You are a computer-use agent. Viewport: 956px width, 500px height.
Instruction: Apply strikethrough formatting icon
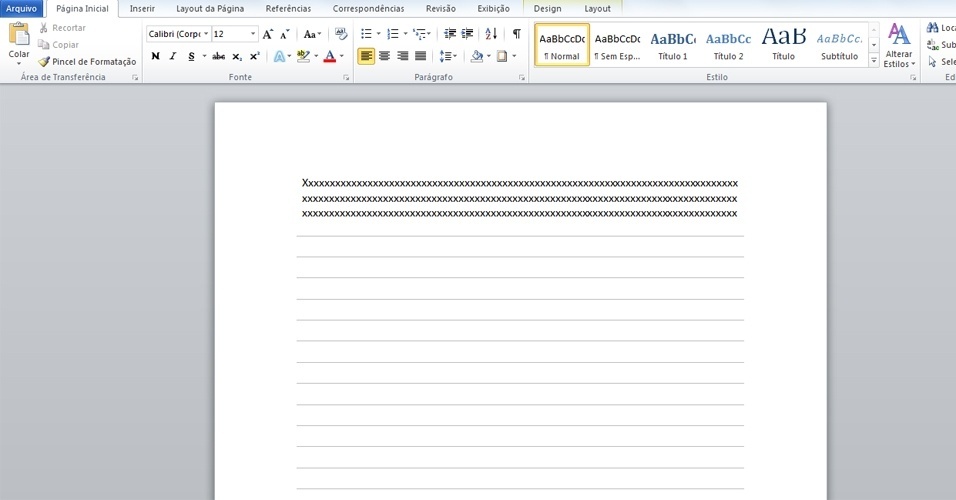click(218, 57)
